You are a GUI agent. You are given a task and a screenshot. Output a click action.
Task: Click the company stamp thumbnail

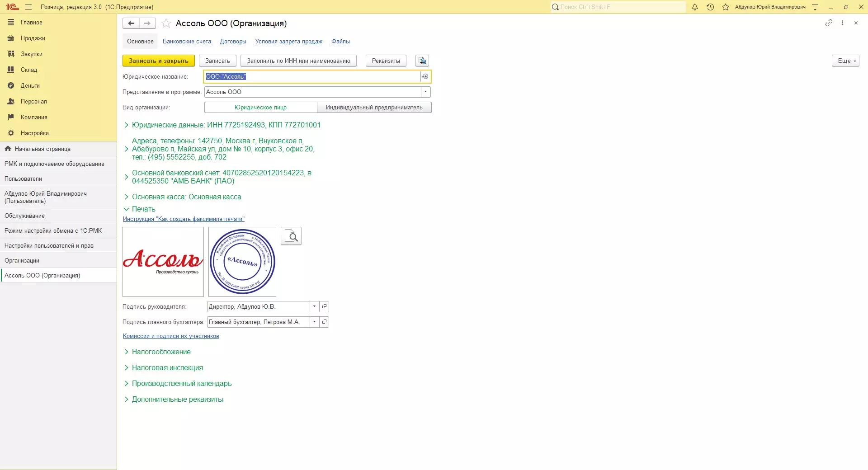coord(242,262)
